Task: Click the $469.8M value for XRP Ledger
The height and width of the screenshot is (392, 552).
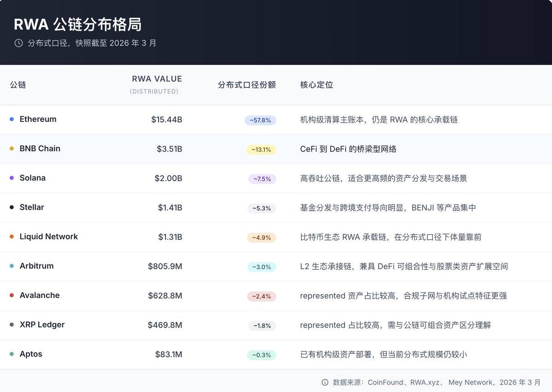Action: coord(165,325)
